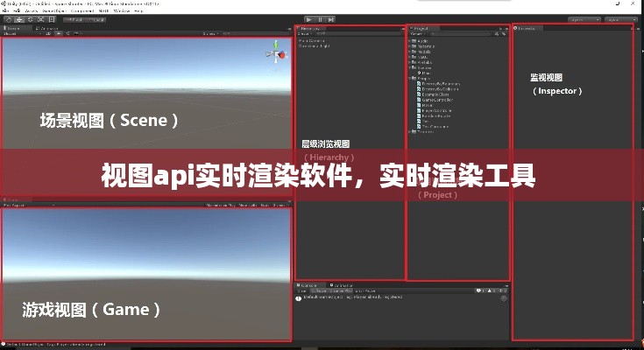The height and width of the screenshot is (350, 644).
Task: Click the Step frame button
Action: pyautogui.click(x=332, y=18)
